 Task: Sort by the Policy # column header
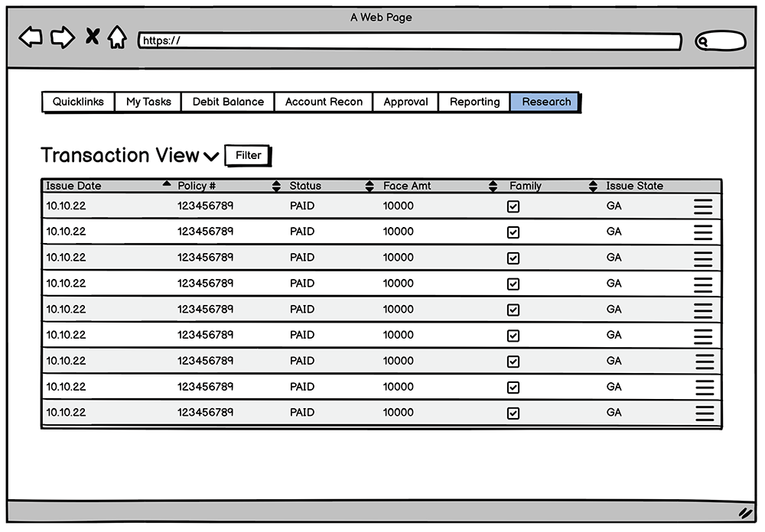coord(197,186)
